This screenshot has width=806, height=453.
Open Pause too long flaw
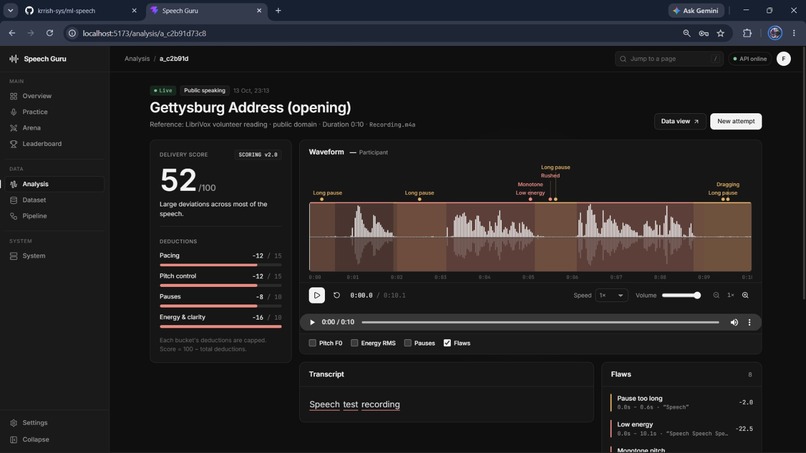pyautogui.click(x=682, y=403)
